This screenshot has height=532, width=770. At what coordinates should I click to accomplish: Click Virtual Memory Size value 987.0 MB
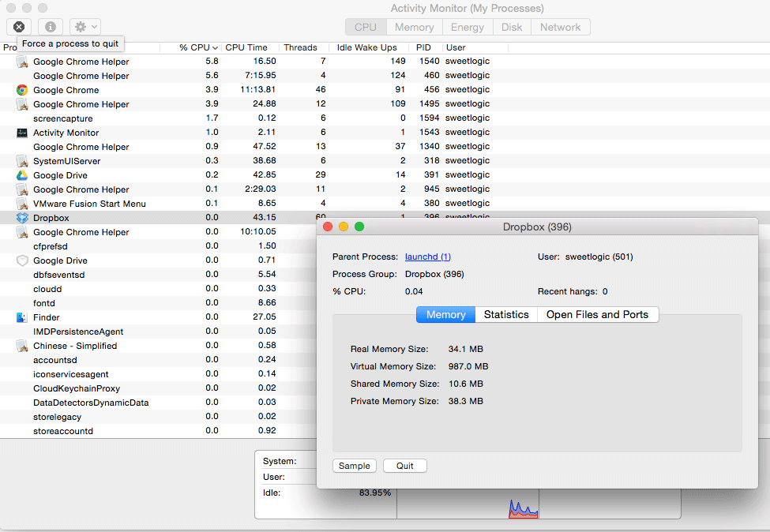point(468,366)
